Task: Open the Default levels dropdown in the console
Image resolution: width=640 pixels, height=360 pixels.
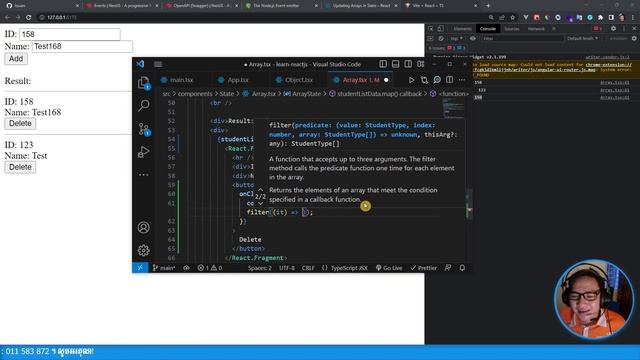Action: pos(582,38)
